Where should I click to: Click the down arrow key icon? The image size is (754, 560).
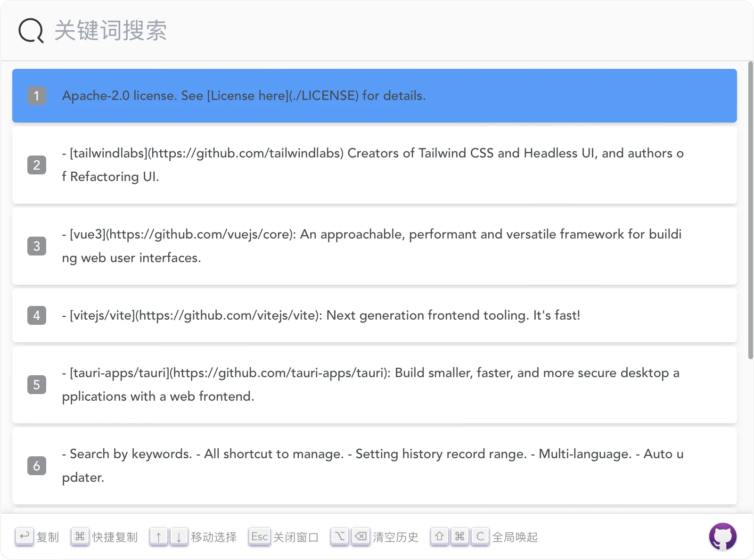(179, 536)
